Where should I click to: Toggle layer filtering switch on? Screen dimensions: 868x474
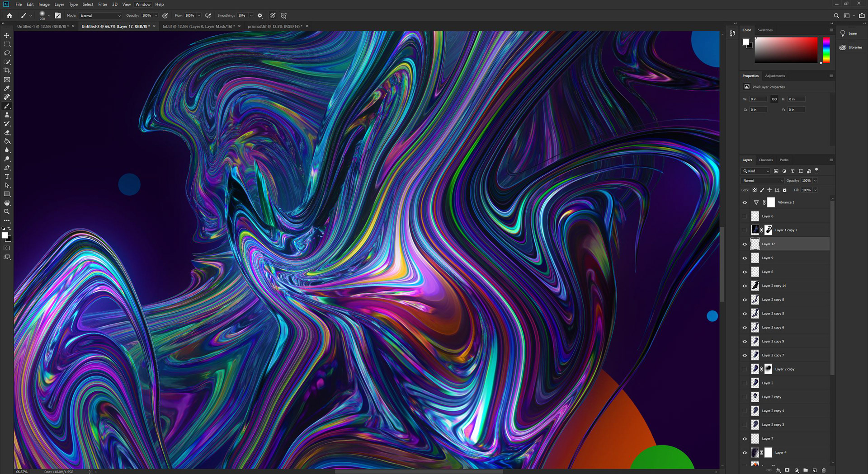point(816,170)
